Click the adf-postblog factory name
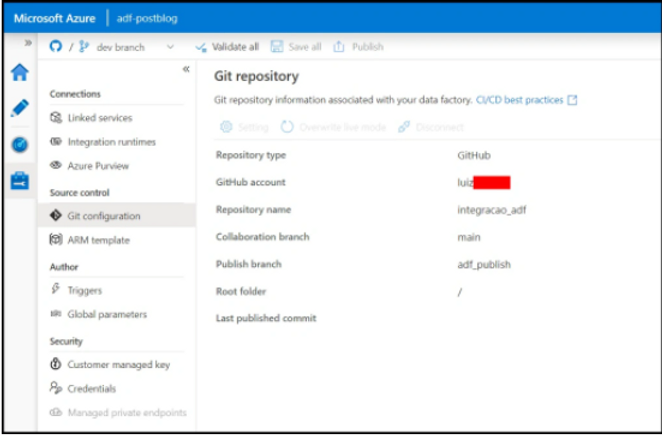The image size is (662, 436). click(147, 19)
